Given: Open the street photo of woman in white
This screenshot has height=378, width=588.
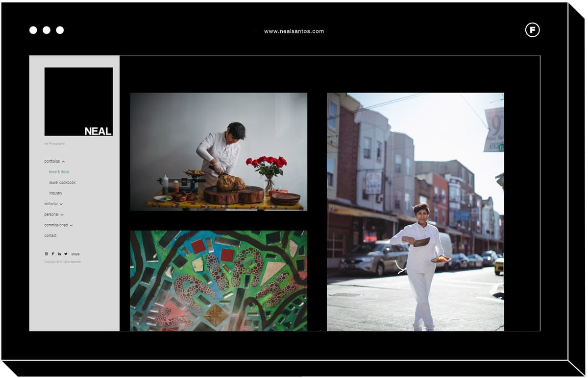Looking at the screenshot, I should point(416,212).
